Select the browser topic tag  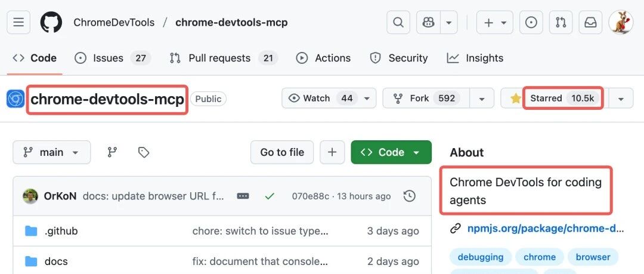[x=593, y=257]
